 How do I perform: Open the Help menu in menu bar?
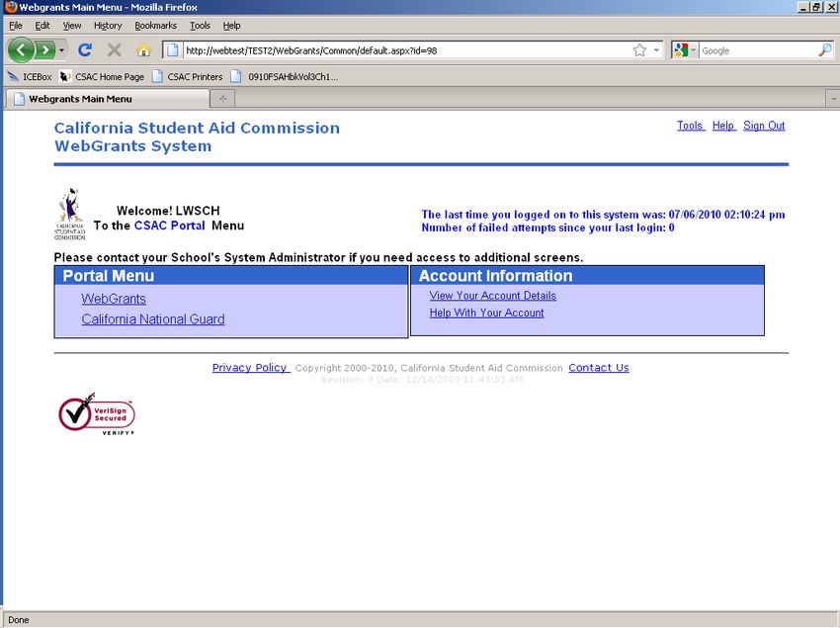[x=231, y=25]
